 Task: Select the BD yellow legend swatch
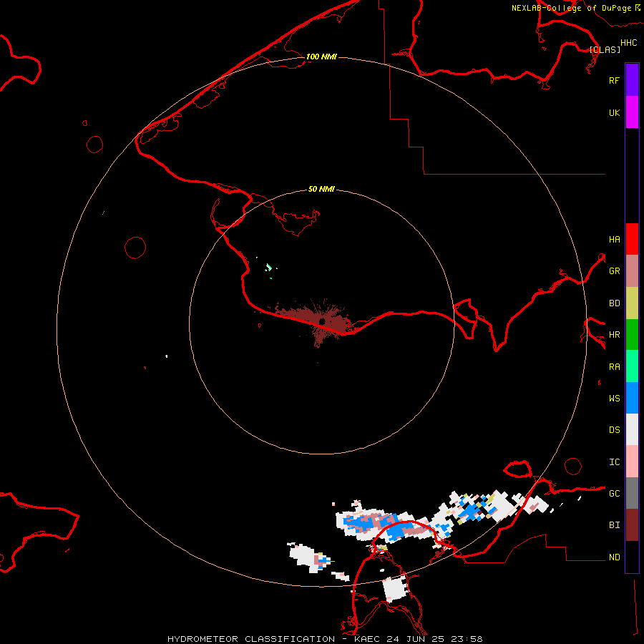tap(632, 303)
